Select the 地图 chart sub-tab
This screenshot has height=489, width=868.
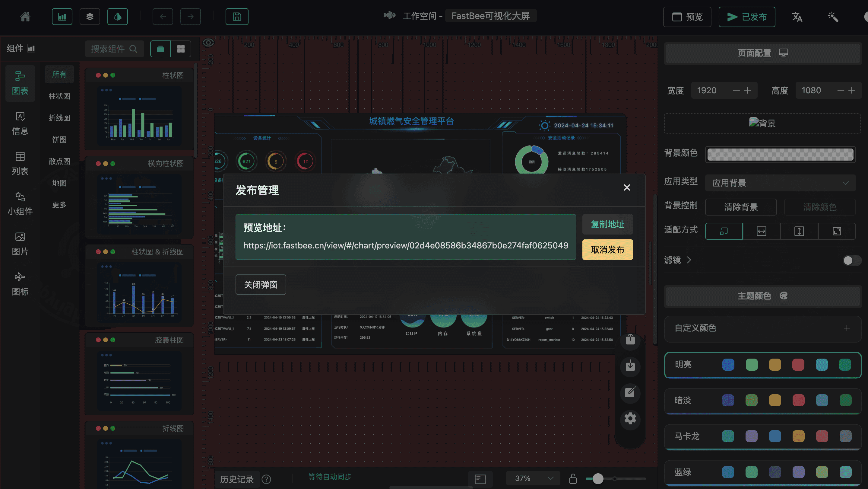59,183
